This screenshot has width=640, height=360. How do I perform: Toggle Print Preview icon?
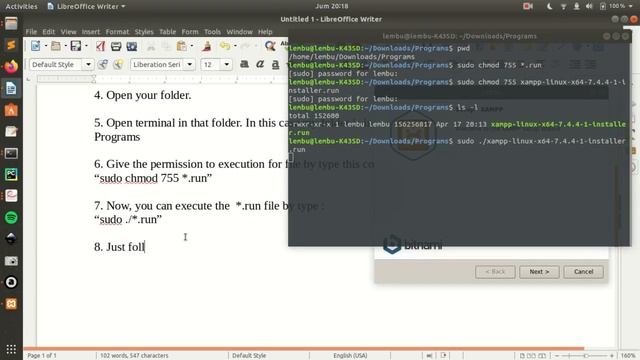point(131,46)
